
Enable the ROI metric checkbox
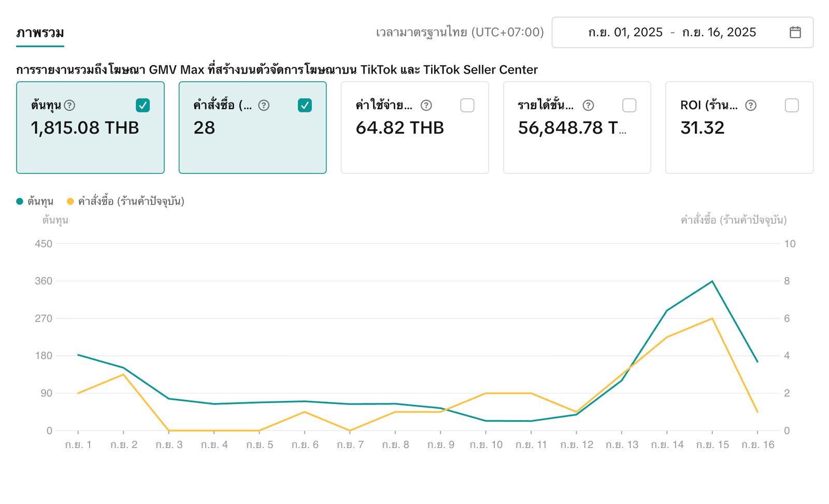pos(791,105)
